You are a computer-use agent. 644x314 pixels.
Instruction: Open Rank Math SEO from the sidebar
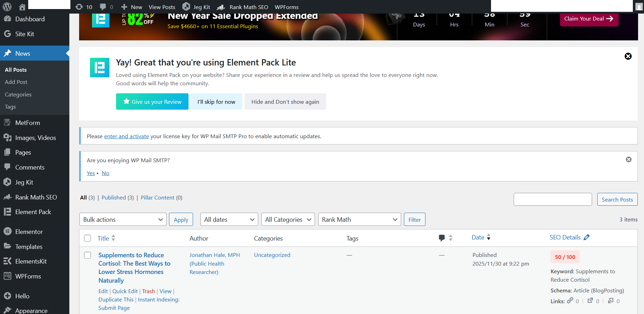36,197
